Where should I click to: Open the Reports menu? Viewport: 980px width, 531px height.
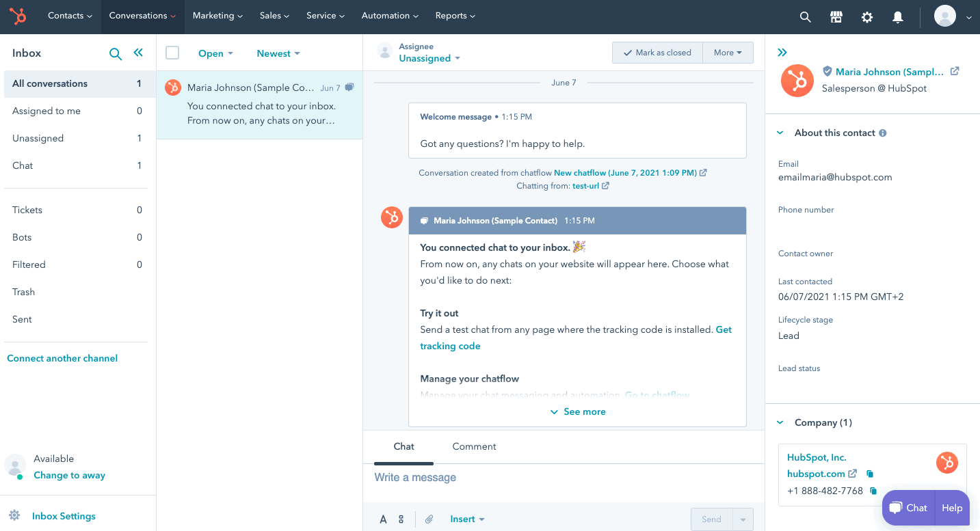[455, 16]
